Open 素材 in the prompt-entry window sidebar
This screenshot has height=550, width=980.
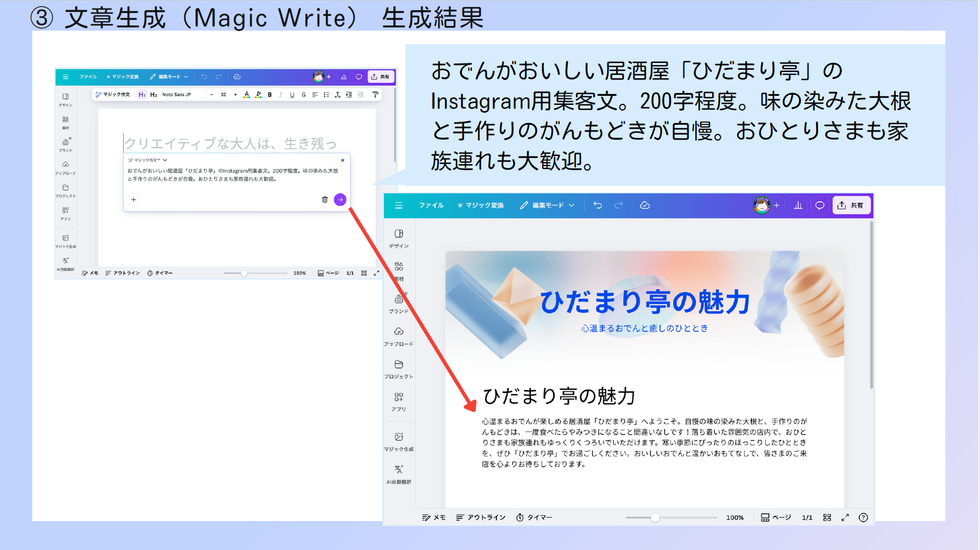click(x=66, y=122)
